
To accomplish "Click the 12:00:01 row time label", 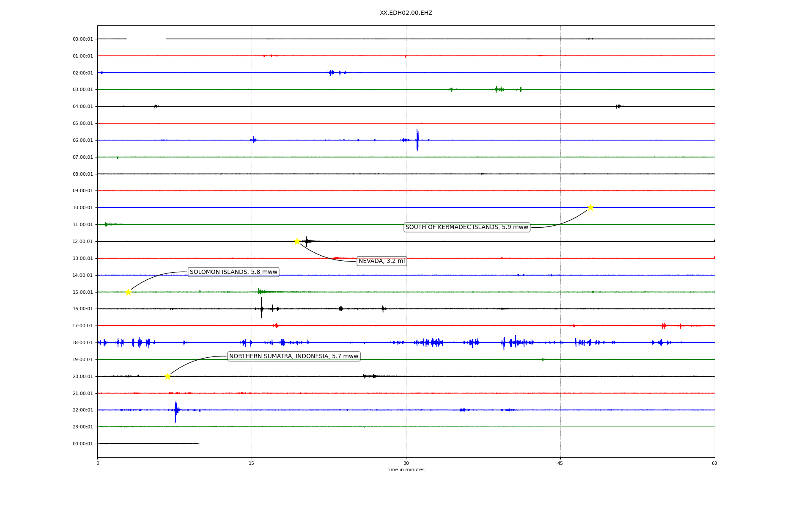I will pyautogui.click(x=82, y=241).
